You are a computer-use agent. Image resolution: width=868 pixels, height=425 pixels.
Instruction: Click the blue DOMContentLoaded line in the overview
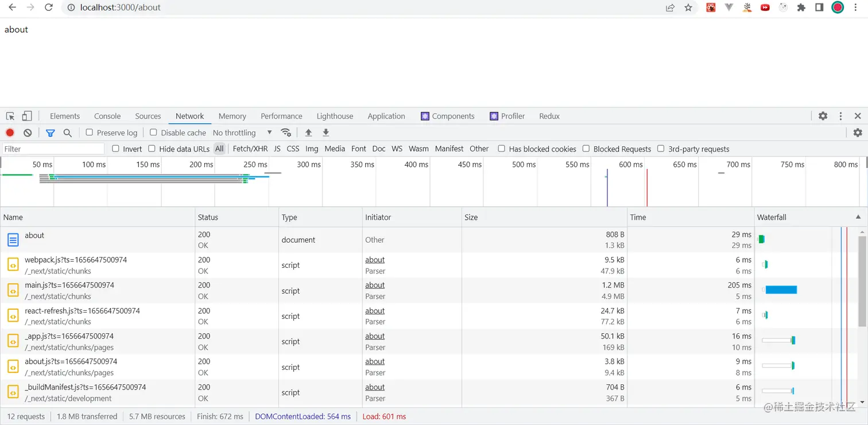[607, 188]
